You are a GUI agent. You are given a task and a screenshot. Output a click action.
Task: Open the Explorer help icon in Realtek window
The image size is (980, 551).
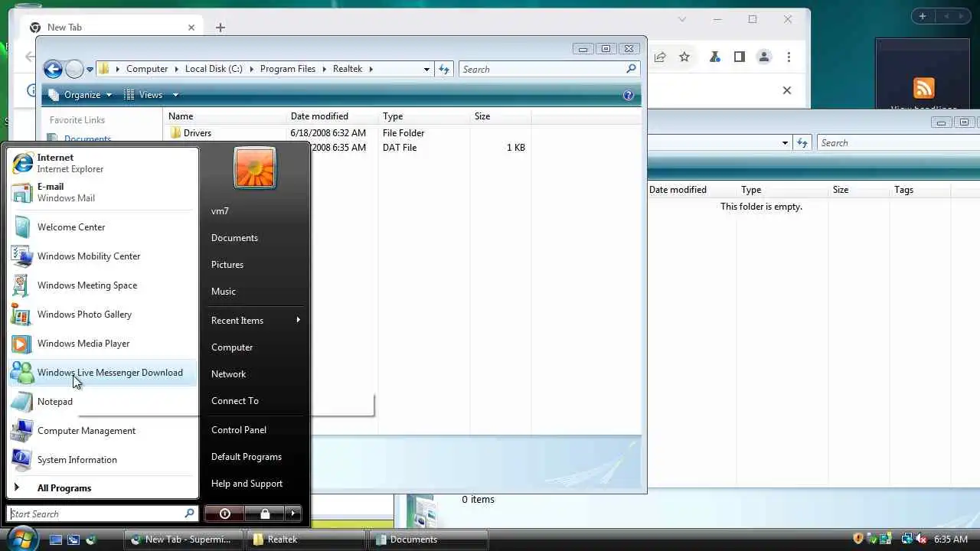(629, 96)
